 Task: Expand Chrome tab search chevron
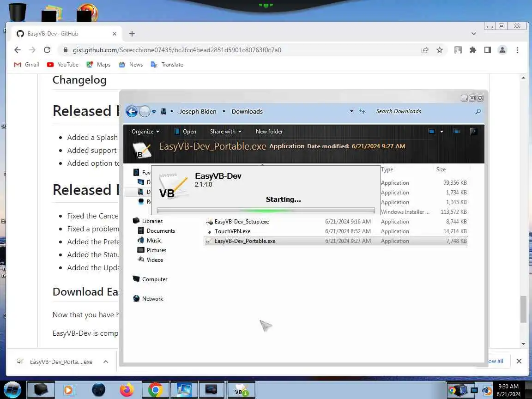474,34
